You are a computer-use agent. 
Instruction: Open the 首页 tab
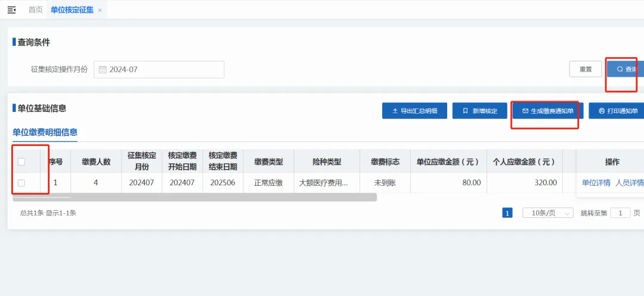[35, 10]
